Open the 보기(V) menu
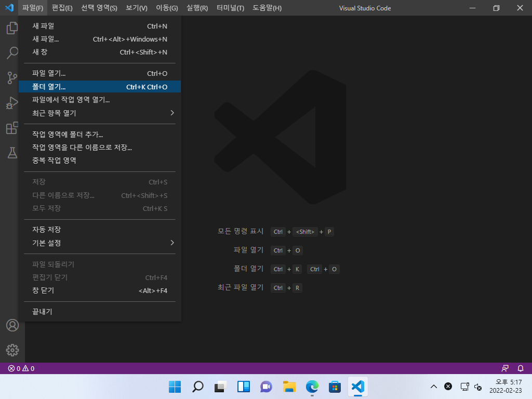The height and width of the screenshot is (399, 532). 137,8
